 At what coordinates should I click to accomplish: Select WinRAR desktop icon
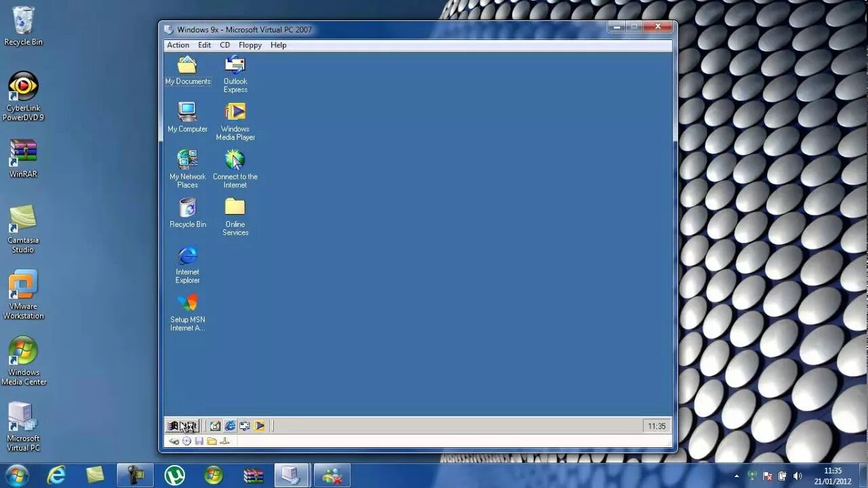click(23, 159)
